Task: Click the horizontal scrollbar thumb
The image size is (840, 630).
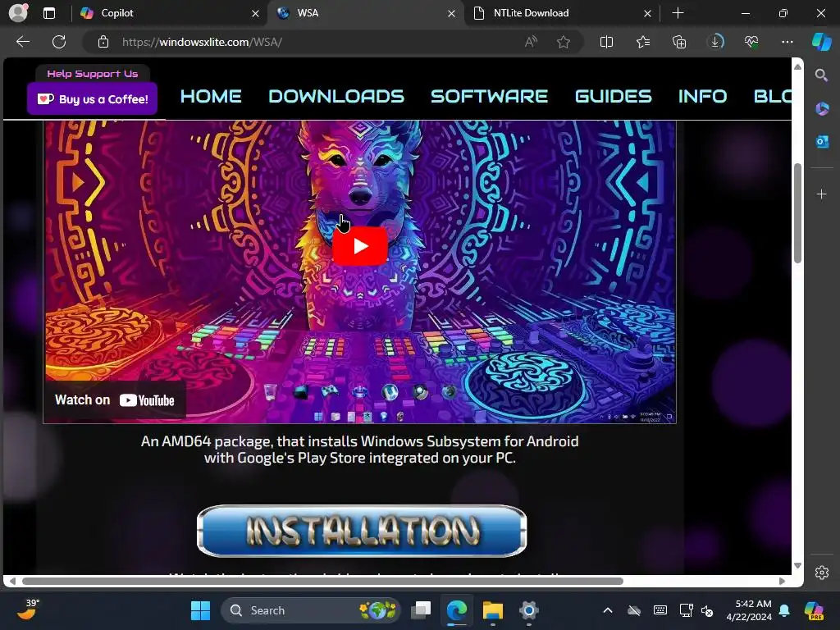Action: pyautogui.click(x=322, y=582)
